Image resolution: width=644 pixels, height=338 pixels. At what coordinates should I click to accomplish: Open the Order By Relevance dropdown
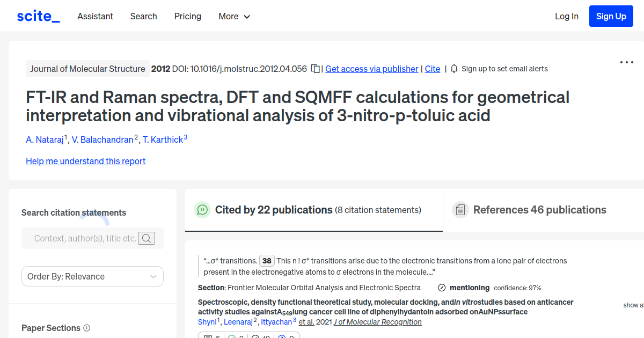click(x=92, y=276)
